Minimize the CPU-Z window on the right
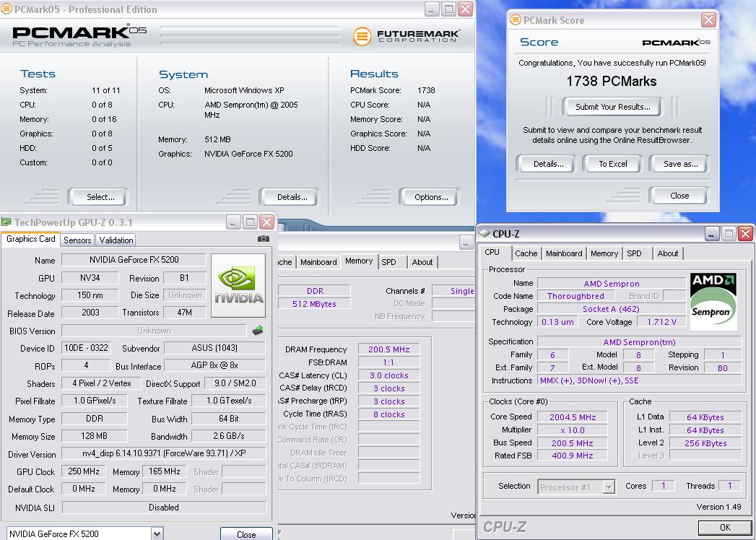The height and width of the screenshot is (540, 756). [x=712, y=234]
